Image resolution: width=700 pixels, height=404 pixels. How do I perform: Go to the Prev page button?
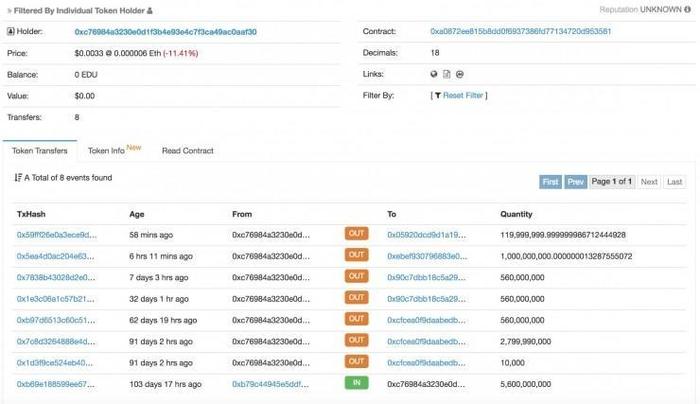(x=575, y=182)
